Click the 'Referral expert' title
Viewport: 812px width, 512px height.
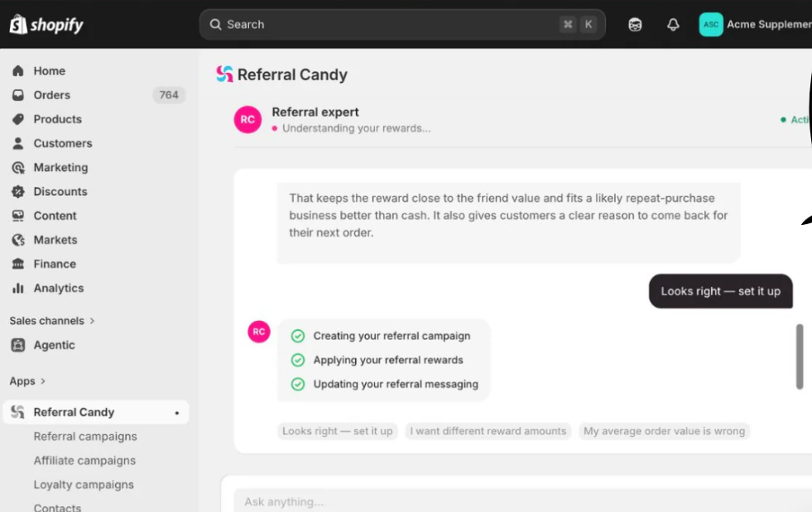(315, 112)
